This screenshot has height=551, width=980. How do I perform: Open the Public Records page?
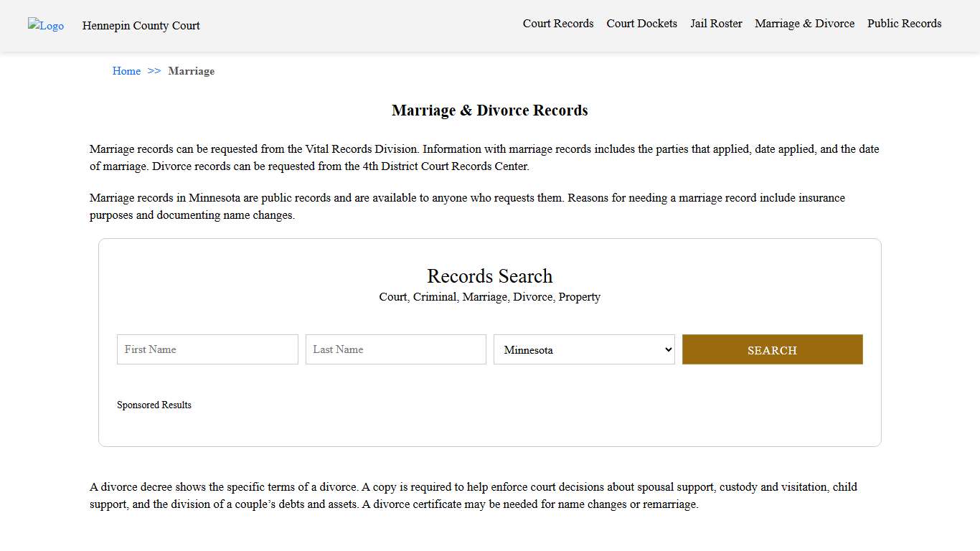coord(904,23)
